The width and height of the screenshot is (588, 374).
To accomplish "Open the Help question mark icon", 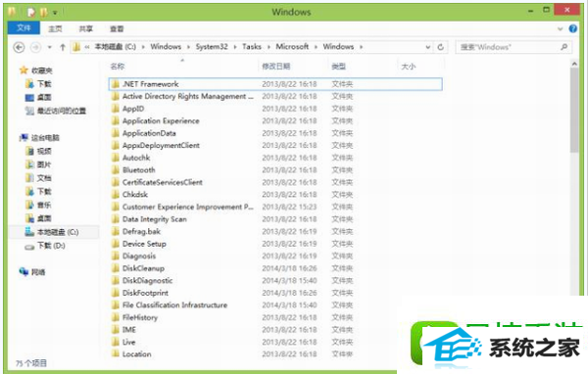I will point(572,28).
